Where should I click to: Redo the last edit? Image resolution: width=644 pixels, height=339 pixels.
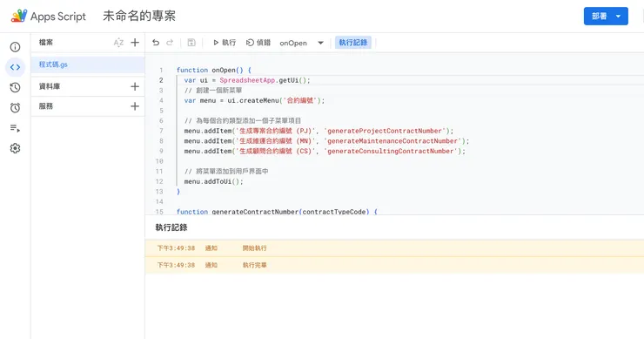pos(170,43)
